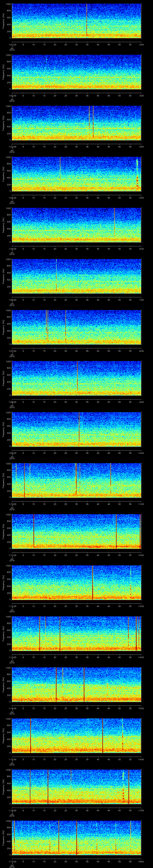The height and width of the screenshot is (868, 153).
Task: Click the spectrogram panel starting at 1:17:00
Action: click(76, 838)
